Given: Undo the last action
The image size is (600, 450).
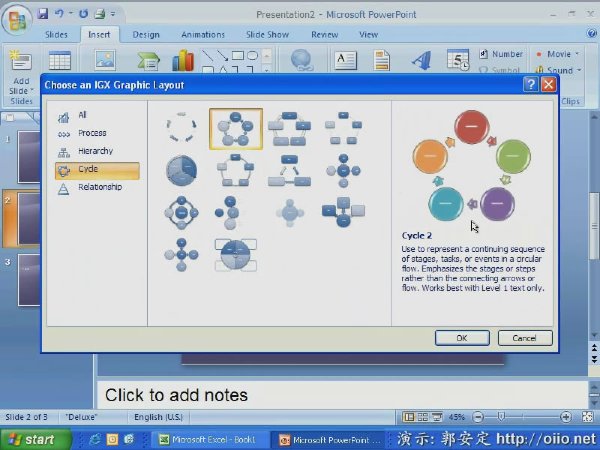Looking at the screenshot, I should pyautogui.click(x=59, y=14).
